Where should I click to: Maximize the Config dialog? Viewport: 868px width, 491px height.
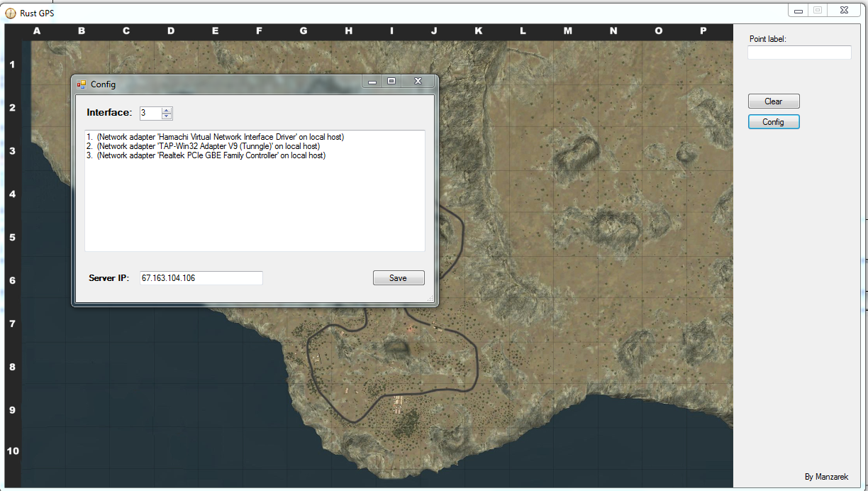(391, 82)
